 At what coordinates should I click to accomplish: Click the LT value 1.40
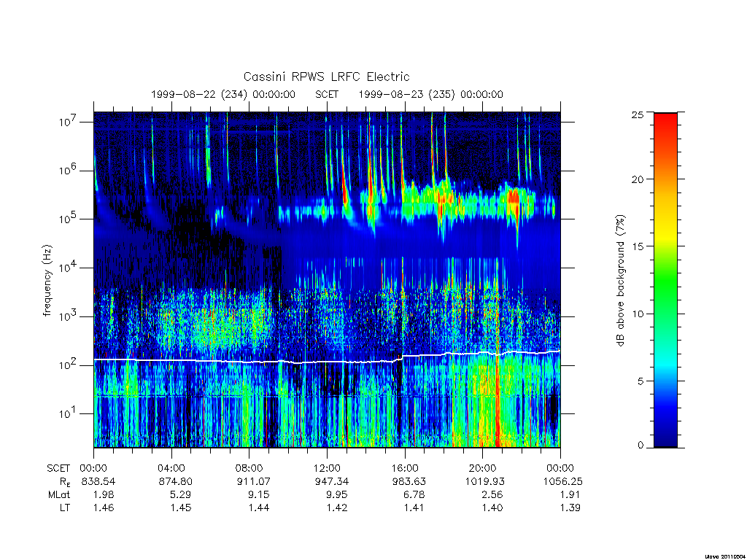point(492,507)
